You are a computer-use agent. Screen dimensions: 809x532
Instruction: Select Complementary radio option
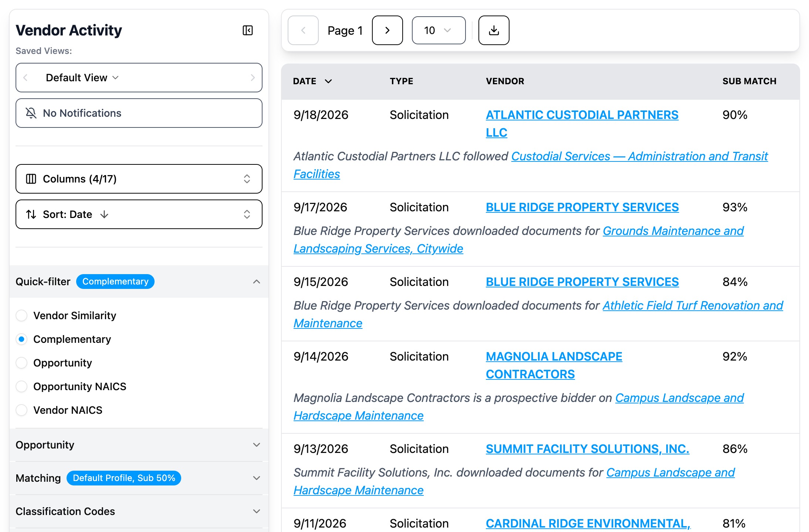[21, 339]
